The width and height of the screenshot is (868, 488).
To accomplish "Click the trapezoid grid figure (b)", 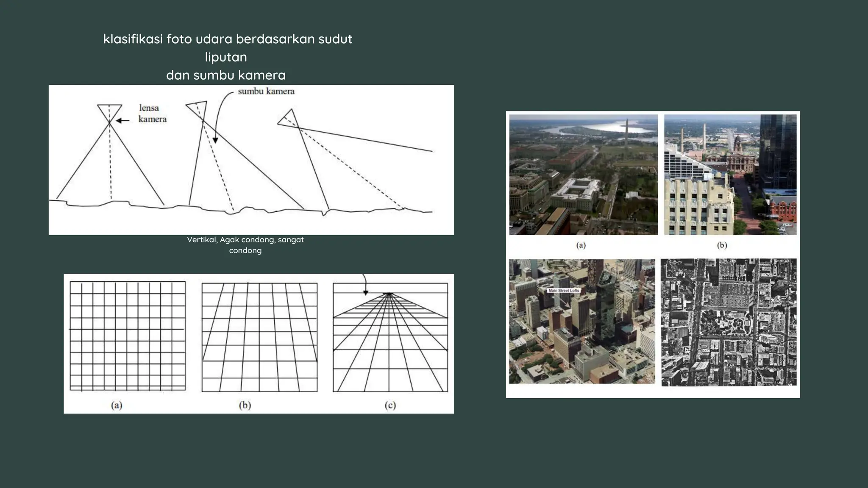I will [x=259, y=337].
